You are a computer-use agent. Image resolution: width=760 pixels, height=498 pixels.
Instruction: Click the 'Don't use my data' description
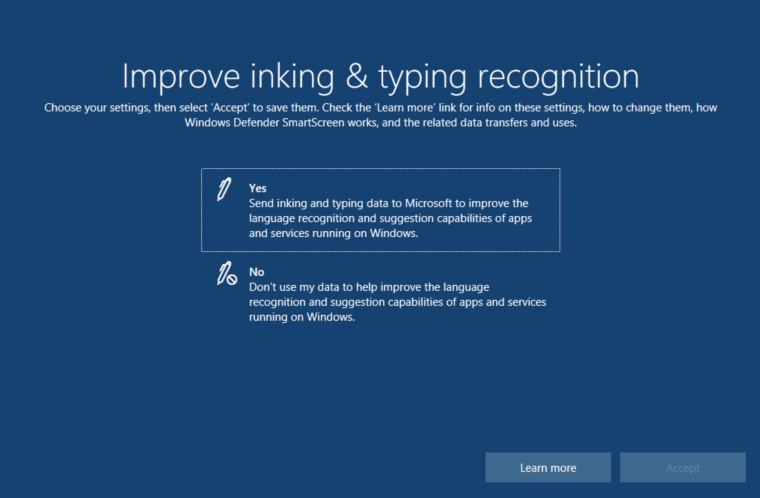click(397, 302)
